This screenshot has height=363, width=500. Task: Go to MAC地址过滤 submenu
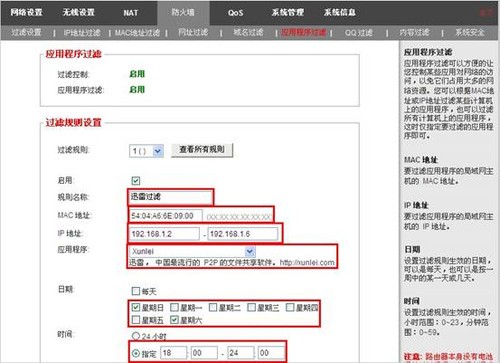click(137, 33)
